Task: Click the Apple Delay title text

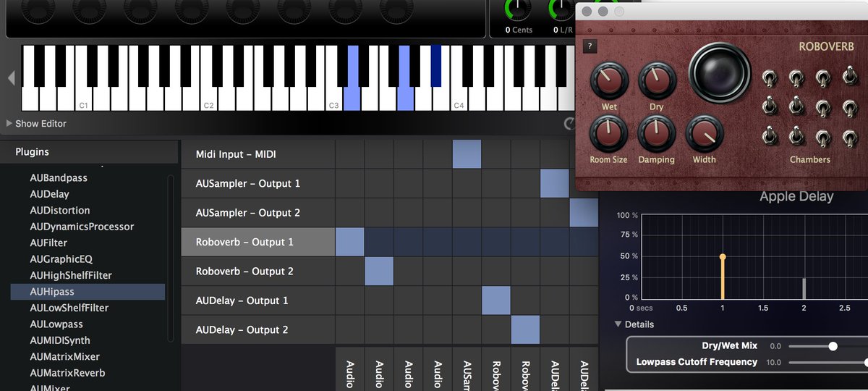Action: pos(796,196)
